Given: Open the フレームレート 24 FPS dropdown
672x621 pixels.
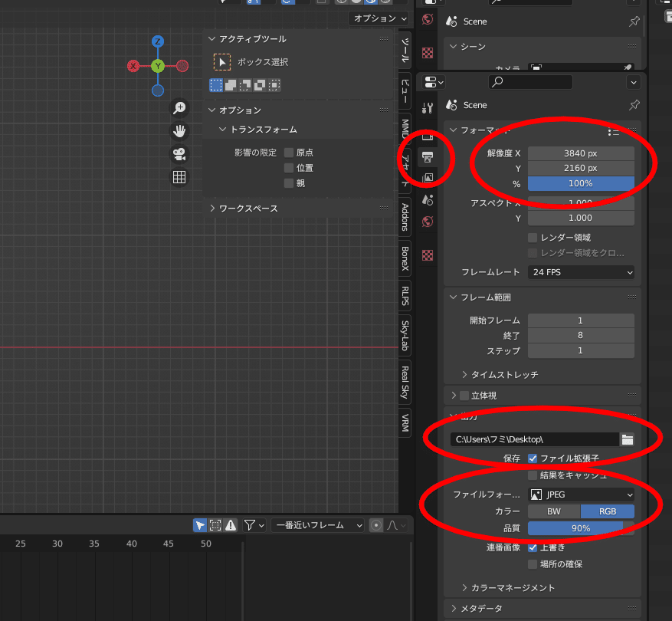Looking at the screenshot, I should click(581, 272).
